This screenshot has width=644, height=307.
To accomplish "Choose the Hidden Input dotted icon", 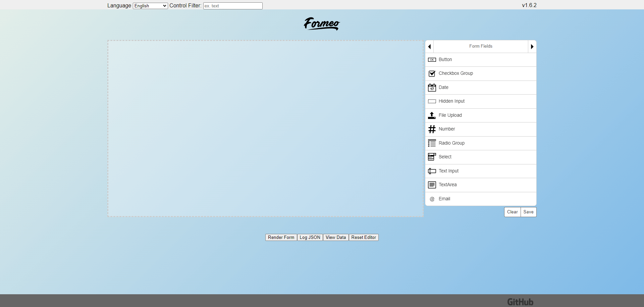I will point(432,101).
